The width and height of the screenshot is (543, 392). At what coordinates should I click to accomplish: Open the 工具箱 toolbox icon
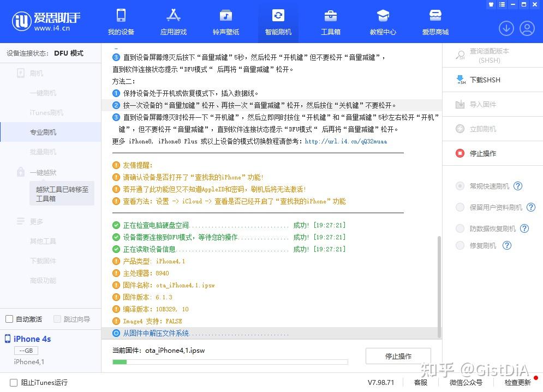tap(331, 16)
